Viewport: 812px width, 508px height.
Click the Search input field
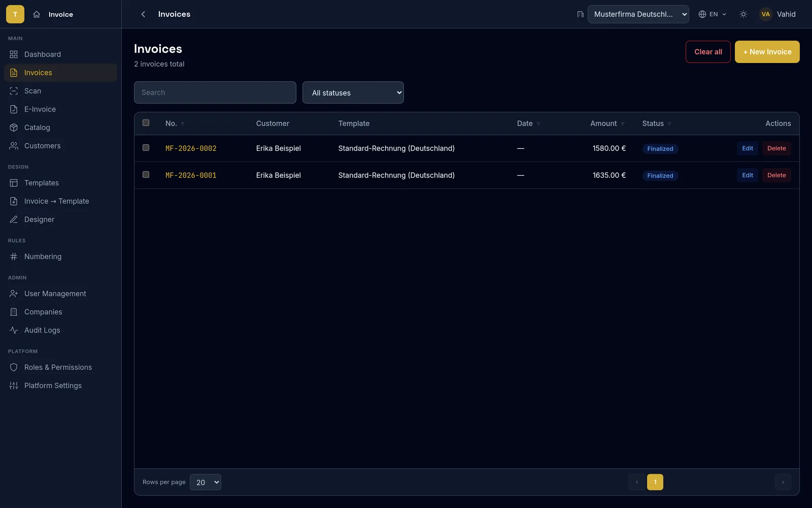215,92
